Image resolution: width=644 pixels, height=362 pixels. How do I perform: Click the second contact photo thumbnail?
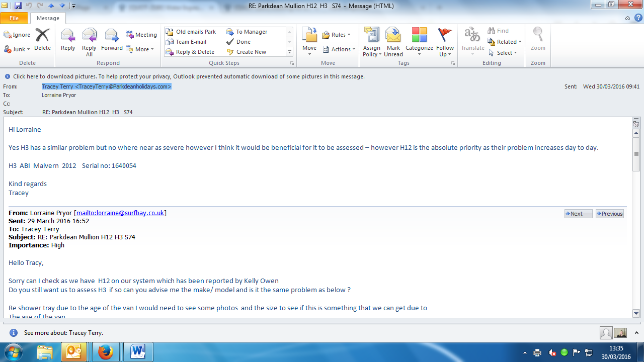point(620,333)
